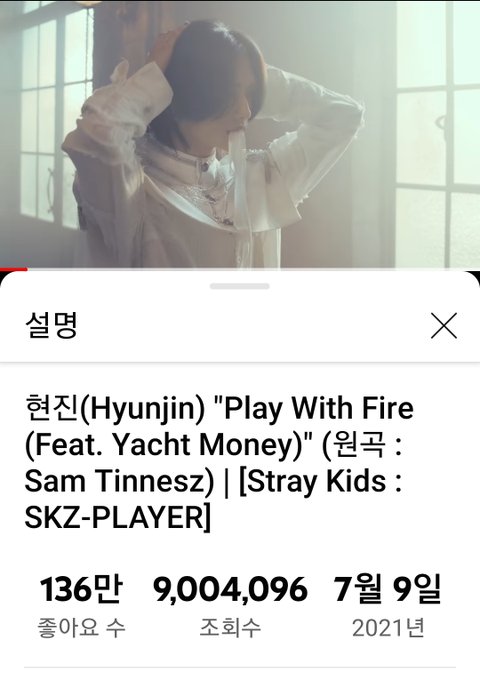The height and width of the screenshot is (680, 480).
Task: Select the 설명 header label
Action: [x=51, y=325]
